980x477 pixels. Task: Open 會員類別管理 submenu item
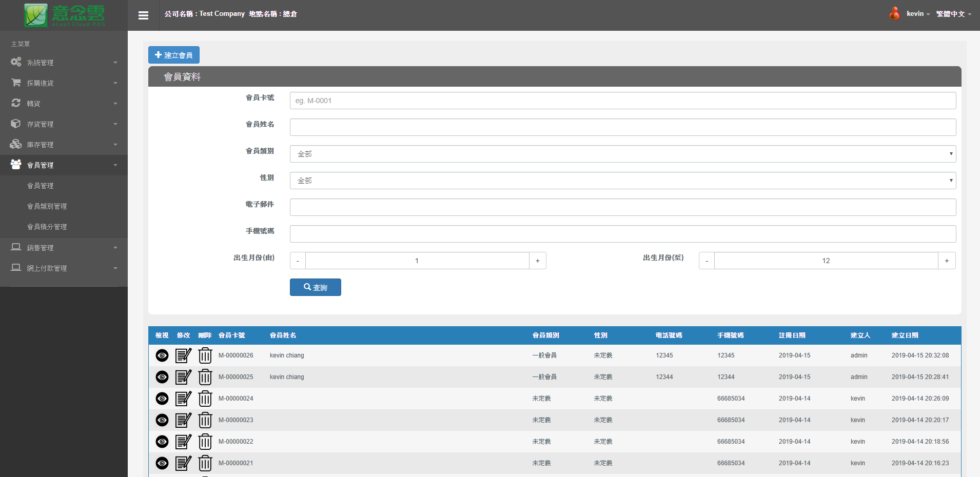coord(47,206)
